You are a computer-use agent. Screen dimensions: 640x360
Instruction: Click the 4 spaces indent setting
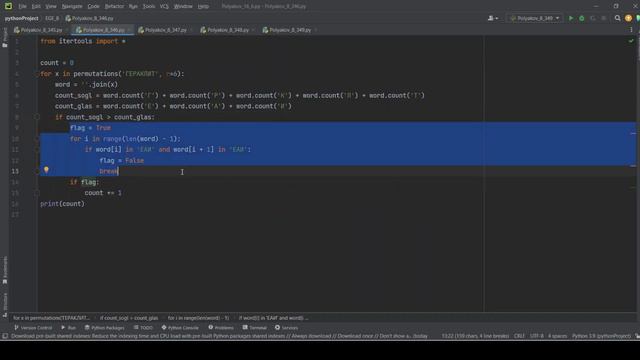[558, 336]
